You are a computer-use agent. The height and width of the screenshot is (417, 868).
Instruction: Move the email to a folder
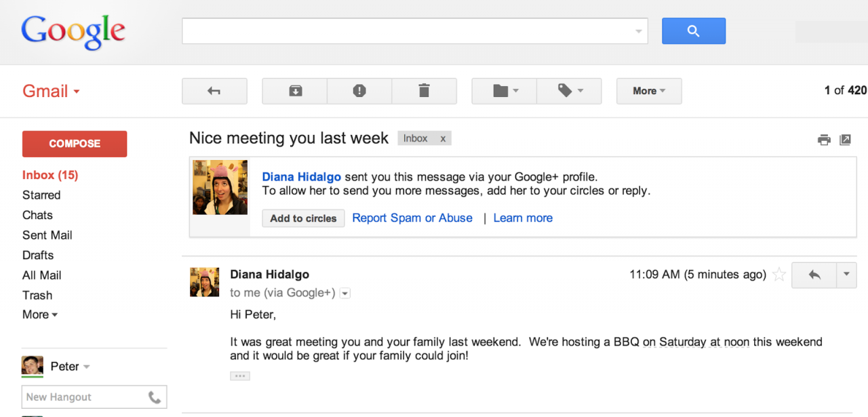pos(503,90)
